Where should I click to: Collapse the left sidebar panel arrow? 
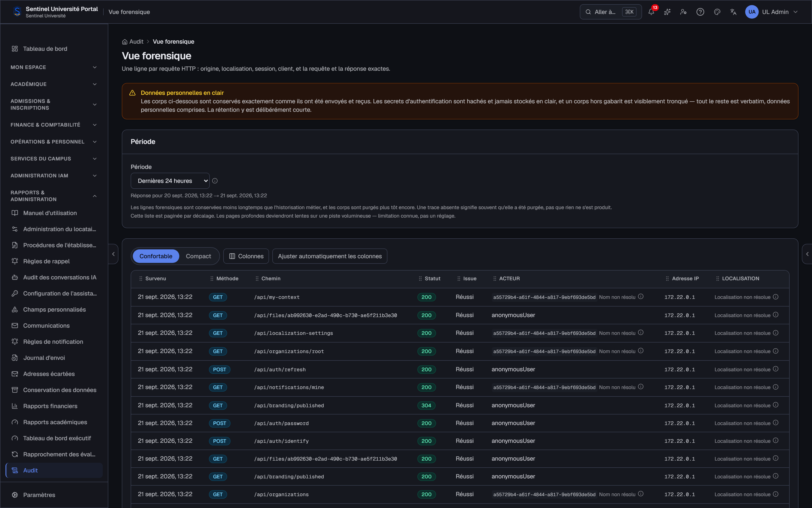pos(113,254)
